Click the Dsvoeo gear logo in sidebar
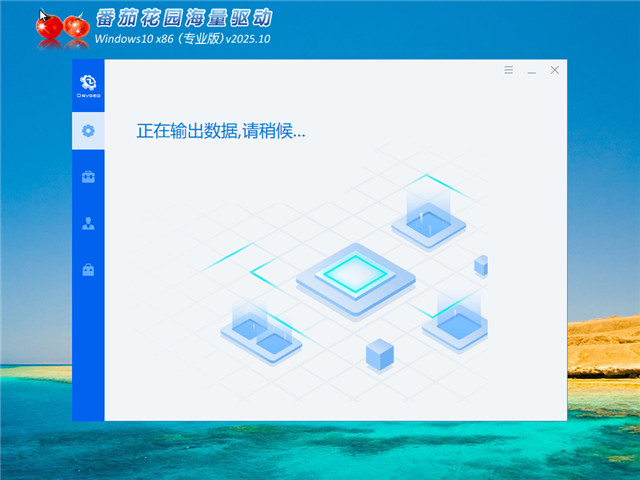Viewport: 640px width, 480px height. pyautogui.click(x=88, y=85)
